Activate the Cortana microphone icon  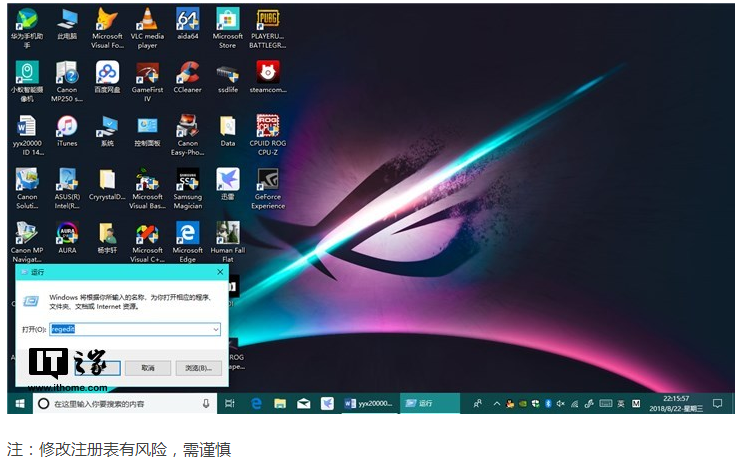pos(206,404)
